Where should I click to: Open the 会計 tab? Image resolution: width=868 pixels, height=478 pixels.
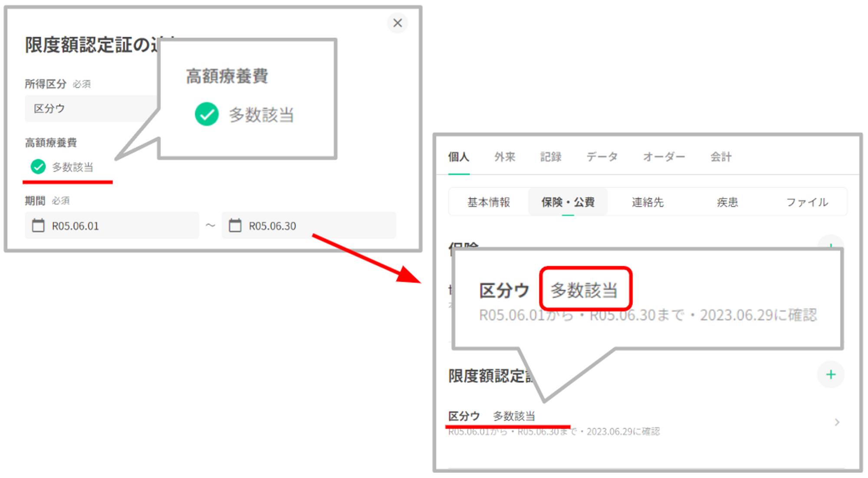(x=721, y=157)
